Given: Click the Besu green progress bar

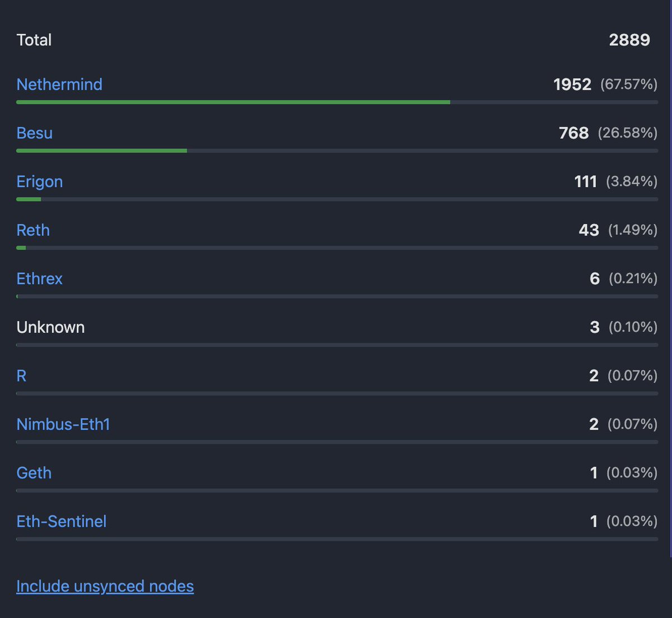Looking at the screenshot, I should pos(102,151).
